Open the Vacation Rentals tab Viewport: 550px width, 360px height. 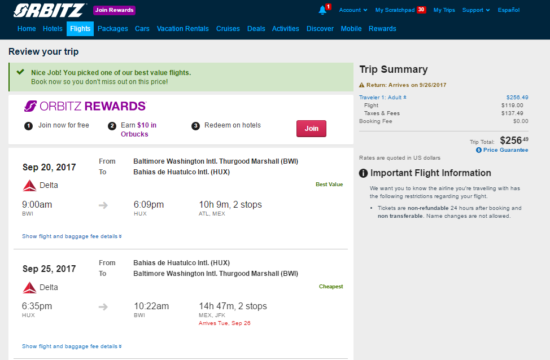tap(183, 29)
